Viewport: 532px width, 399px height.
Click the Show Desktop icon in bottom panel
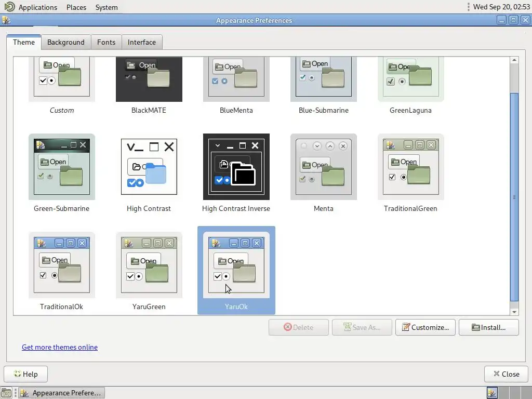tap(6, 393)
